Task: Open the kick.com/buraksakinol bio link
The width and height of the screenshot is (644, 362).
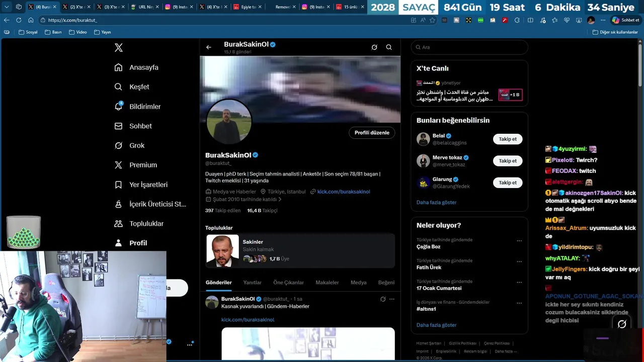Action: [344, 192]
